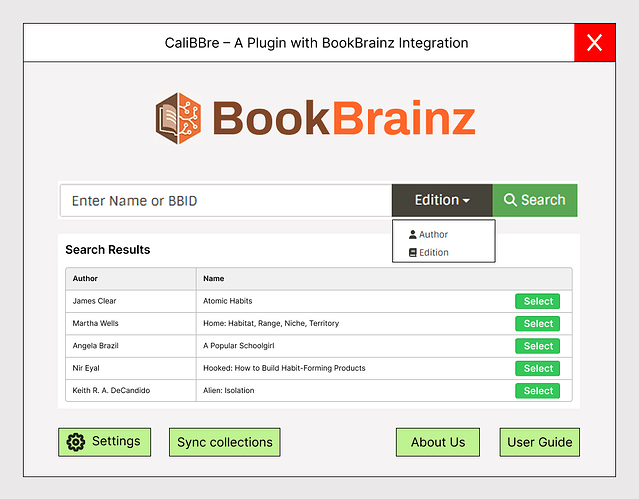
Task: Click the Alien: Isolation title text
Action: click(x=229, y=391)
